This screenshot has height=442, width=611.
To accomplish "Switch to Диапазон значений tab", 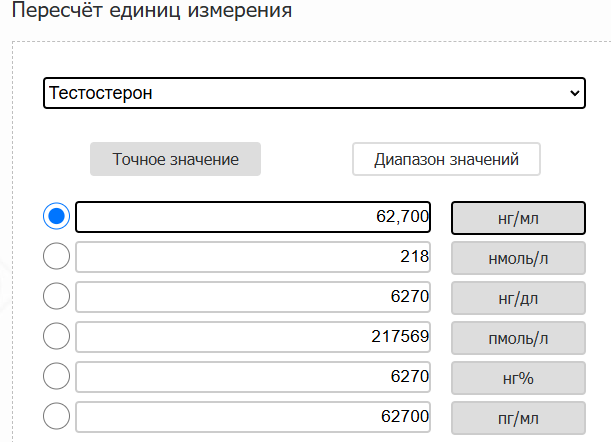I will pos(446,159).
